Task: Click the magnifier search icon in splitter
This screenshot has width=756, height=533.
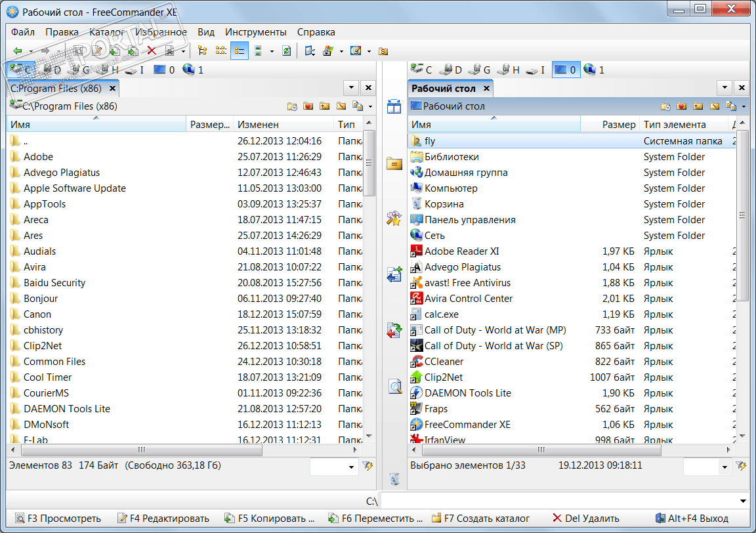Action: point(395,387)
